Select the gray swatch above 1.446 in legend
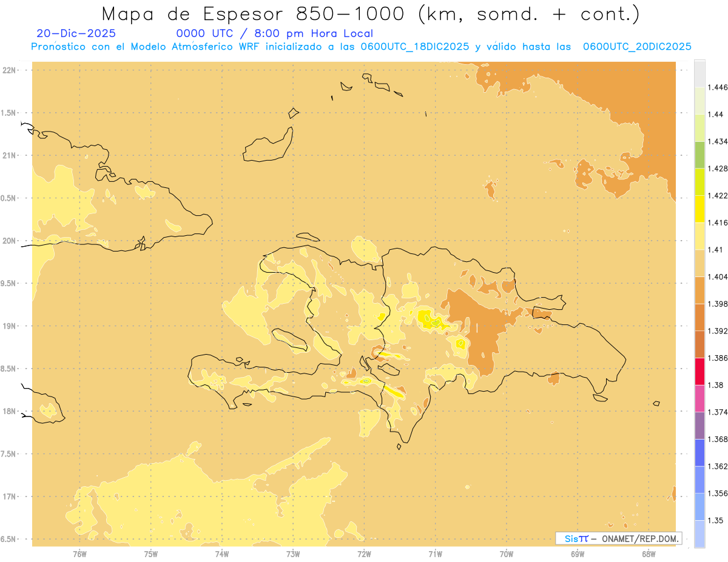The image size is (728, 562). 699,73
